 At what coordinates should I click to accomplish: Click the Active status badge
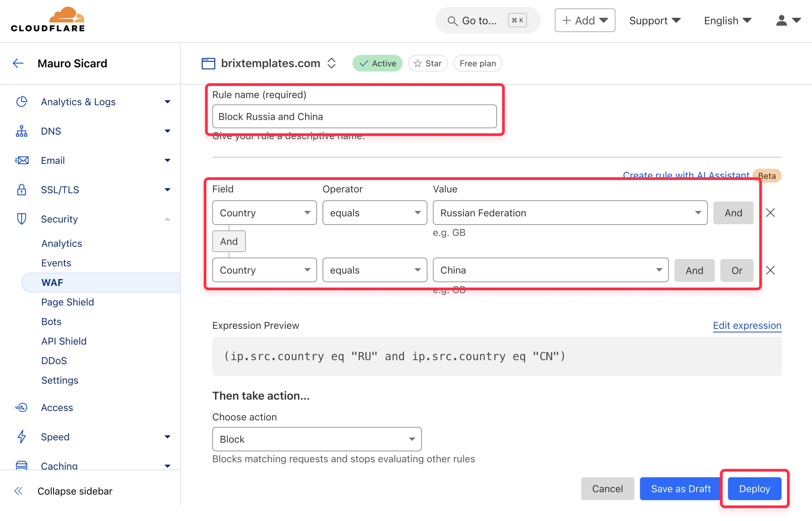(377, 63)
